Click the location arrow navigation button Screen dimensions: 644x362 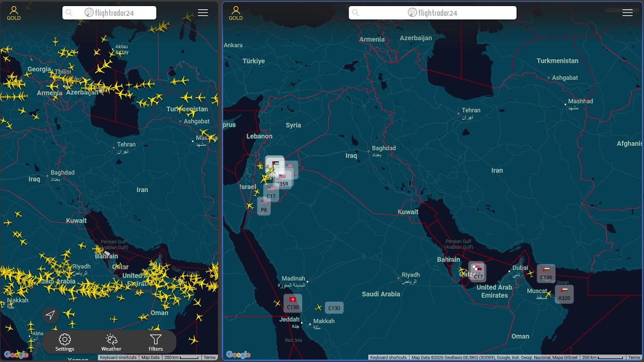[x=50, y=315]
